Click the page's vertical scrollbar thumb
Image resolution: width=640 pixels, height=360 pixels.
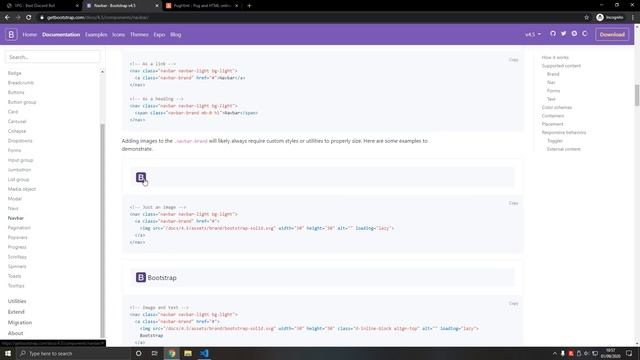pyautogui.click(x=637, y=95)
